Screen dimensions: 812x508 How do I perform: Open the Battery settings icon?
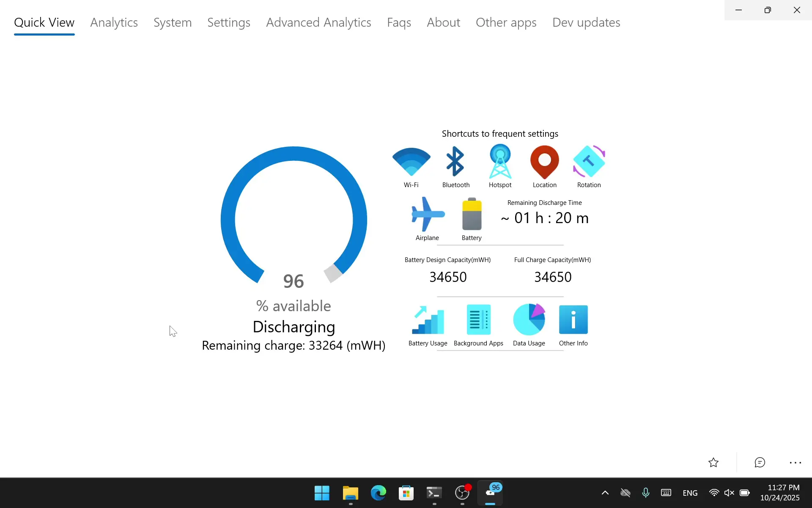pos(472,215)
